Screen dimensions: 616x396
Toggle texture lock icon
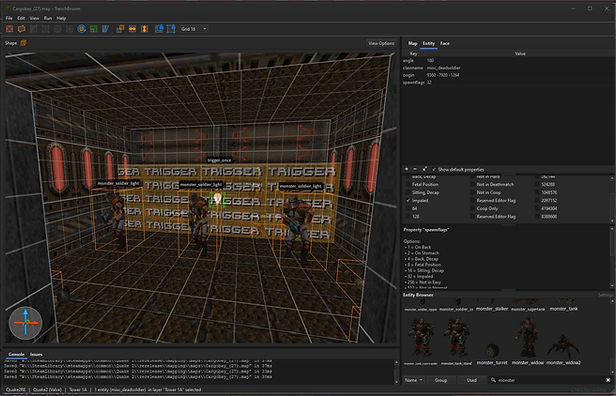tap(159, 29)
